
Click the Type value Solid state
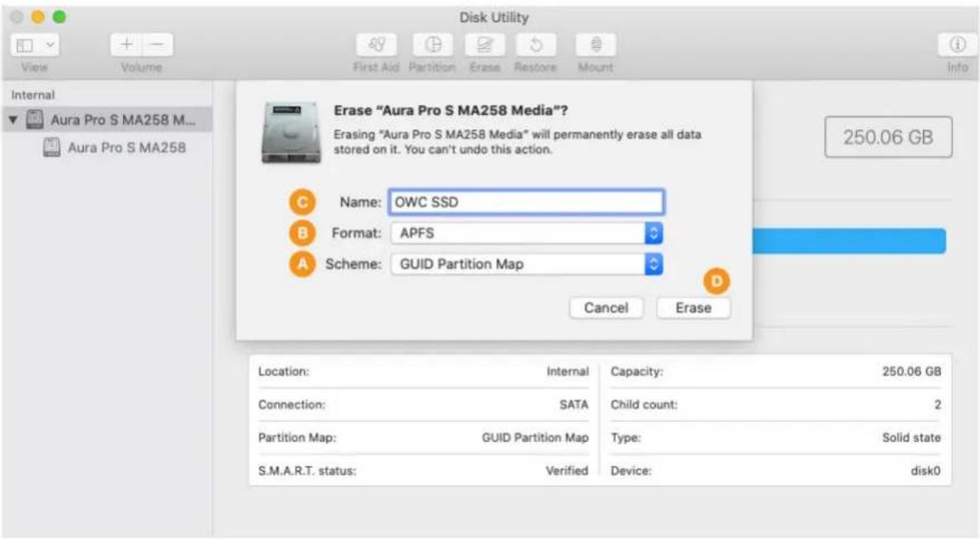click(x=911, y=438)
